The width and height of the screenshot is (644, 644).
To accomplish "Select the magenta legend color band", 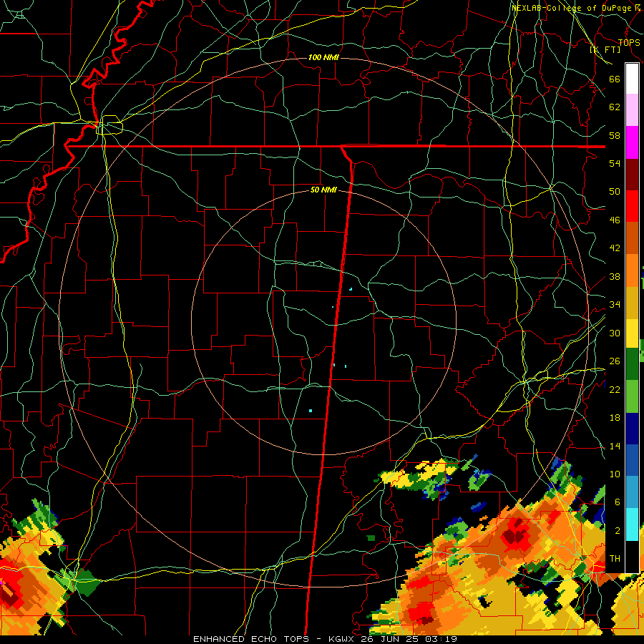I will pyautogui.click(x=632, y=142).
